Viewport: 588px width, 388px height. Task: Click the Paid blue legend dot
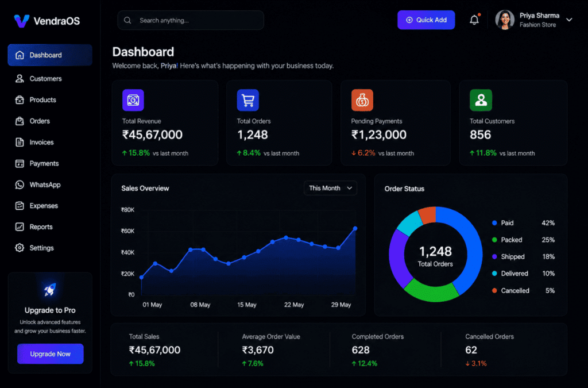[x=494, y=223]
